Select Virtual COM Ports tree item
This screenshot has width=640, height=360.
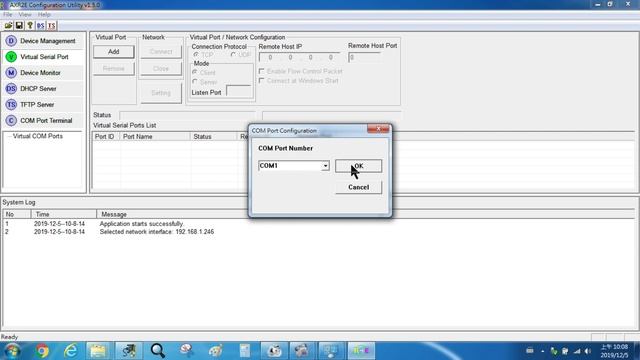(38, 136)
